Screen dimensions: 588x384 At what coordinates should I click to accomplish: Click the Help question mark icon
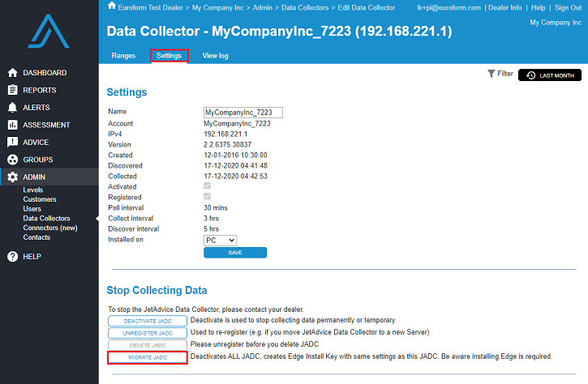pos(12,257)
